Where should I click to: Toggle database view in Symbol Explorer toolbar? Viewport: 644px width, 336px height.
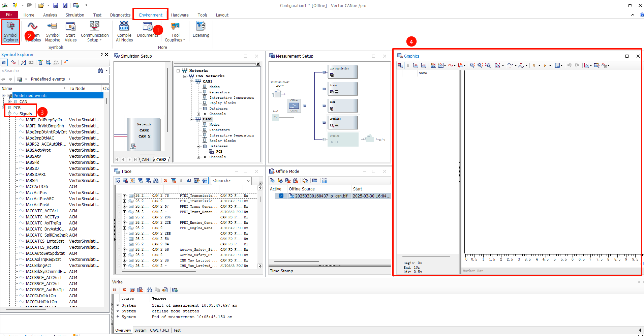click(x=4, y=62)
